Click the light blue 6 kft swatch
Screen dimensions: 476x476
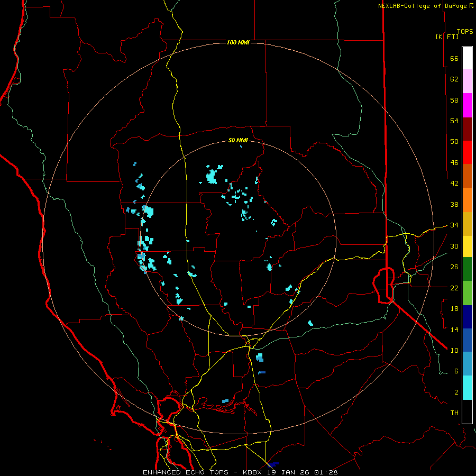pos(467,364)
